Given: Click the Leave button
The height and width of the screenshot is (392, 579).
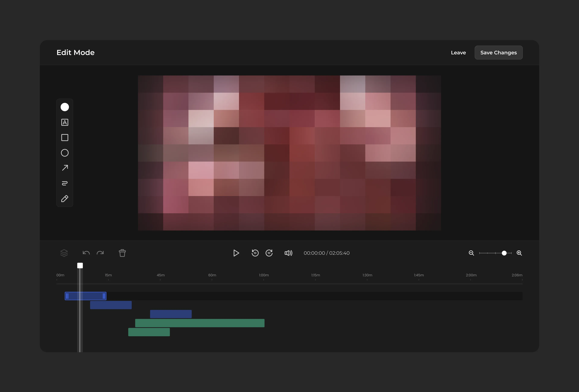Looking at the screenshot, I should tap(458, 53).
